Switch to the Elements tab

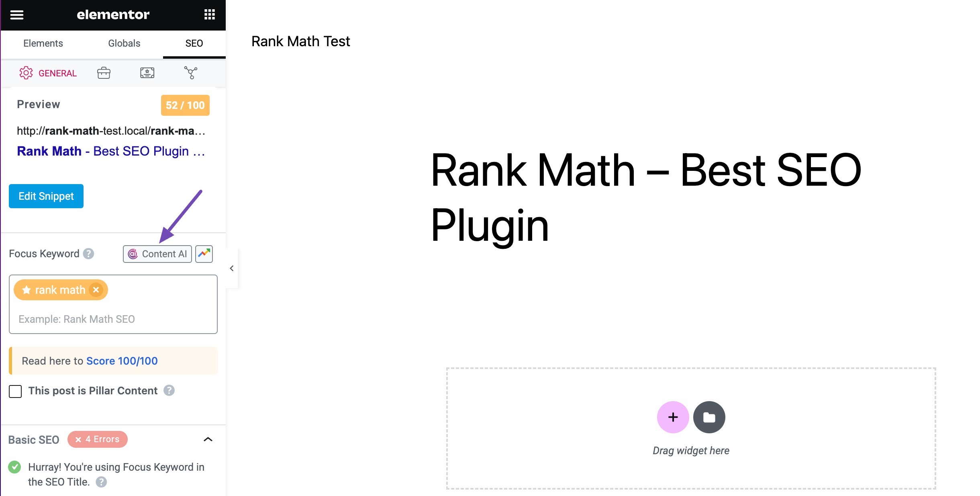[x=42, y=43]
